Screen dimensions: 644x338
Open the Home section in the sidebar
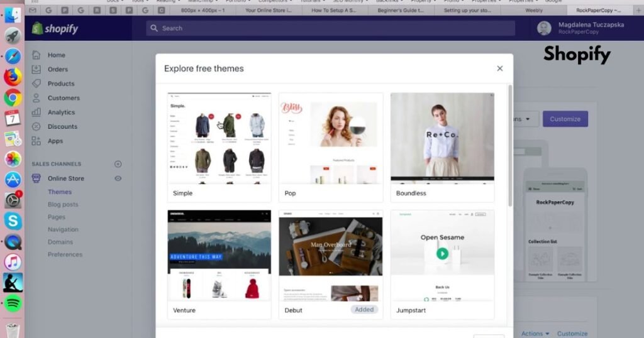(x=56, y=55)
